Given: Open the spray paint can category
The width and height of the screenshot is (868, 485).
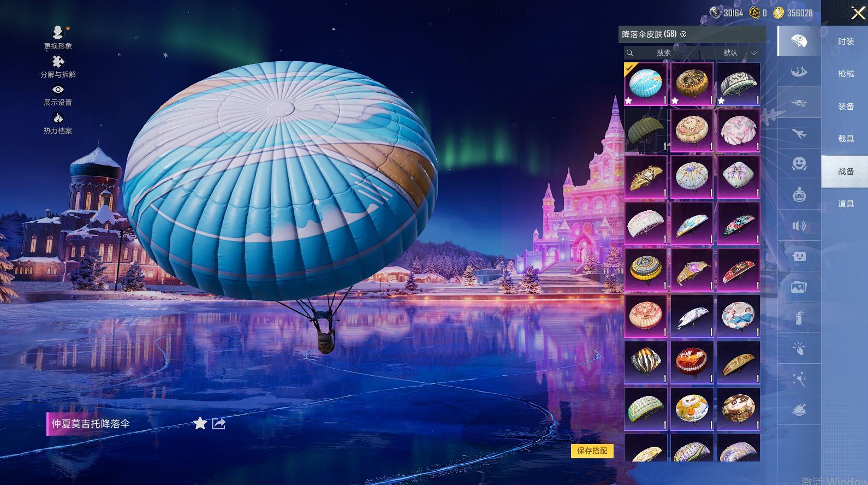Looking at the screenshot, I should pyautogui.click(x=799, y=317).
